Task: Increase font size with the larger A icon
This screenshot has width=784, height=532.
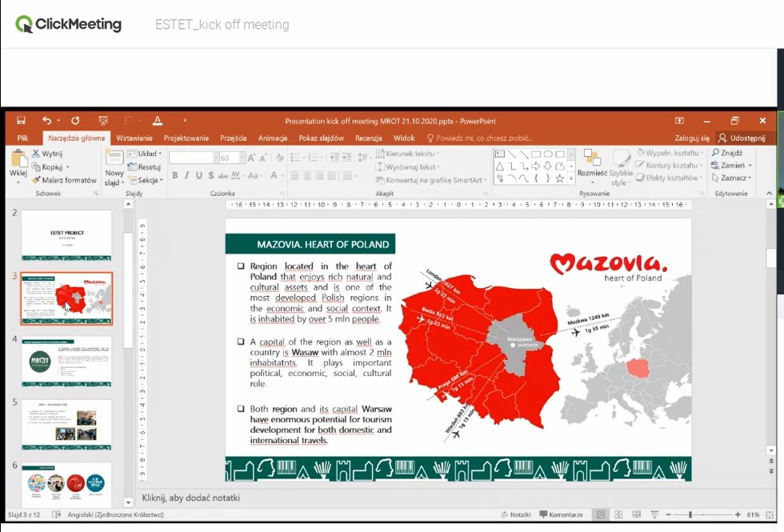Action: click(251, 158)
